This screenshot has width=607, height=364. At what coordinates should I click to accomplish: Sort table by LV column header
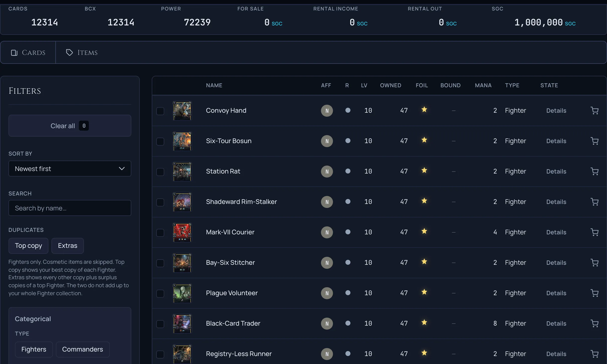364,85
